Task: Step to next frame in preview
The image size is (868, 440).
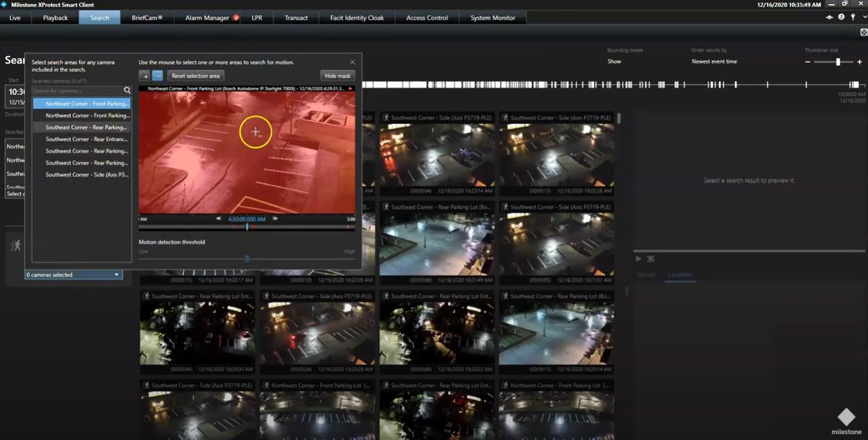Action: [275, 219]
